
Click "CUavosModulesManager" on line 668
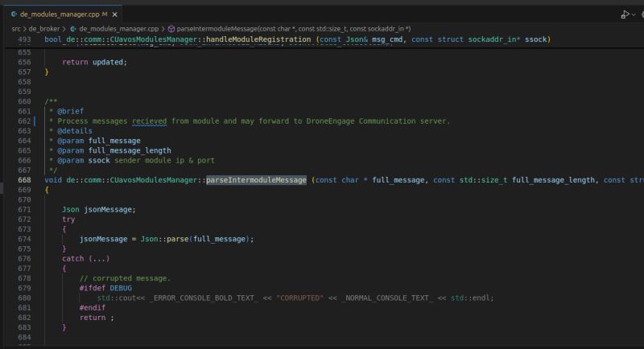[154, 180]
